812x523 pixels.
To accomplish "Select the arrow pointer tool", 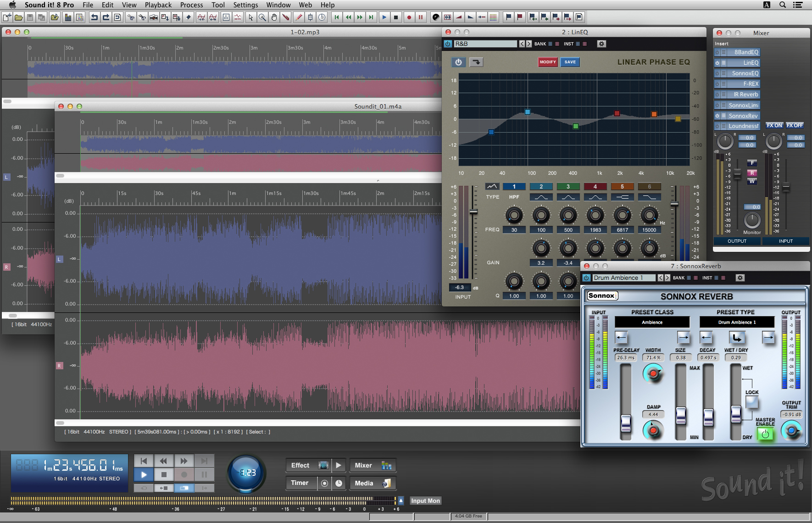I will [250, 17].
